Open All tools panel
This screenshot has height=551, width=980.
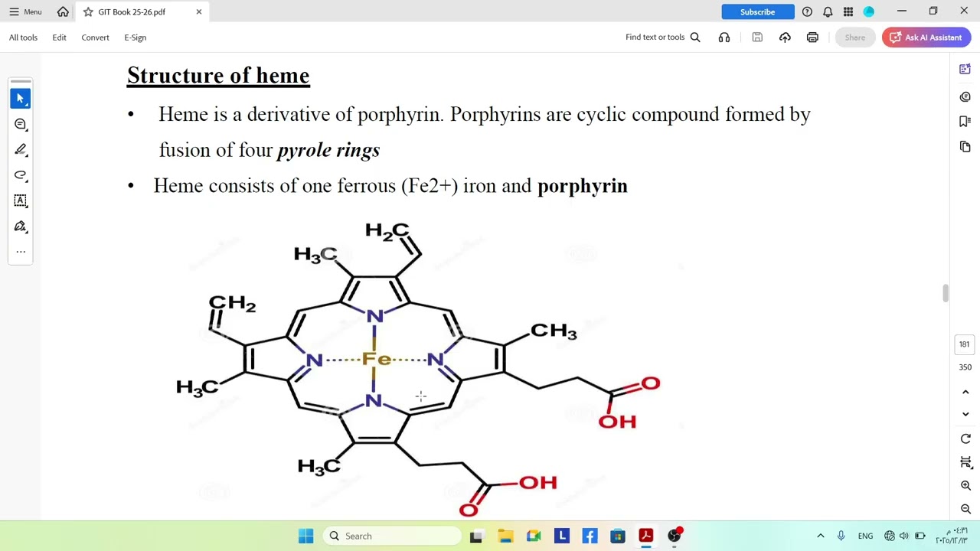23,37
